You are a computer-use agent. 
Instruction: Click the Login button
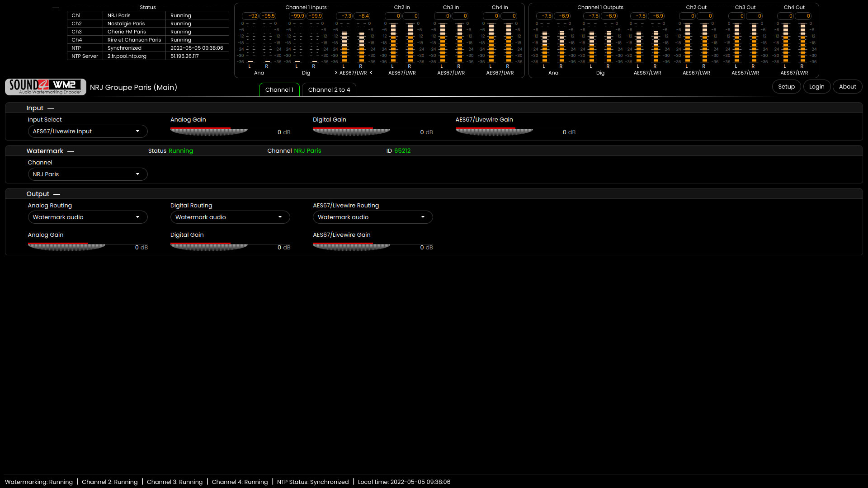coord(816,87)
